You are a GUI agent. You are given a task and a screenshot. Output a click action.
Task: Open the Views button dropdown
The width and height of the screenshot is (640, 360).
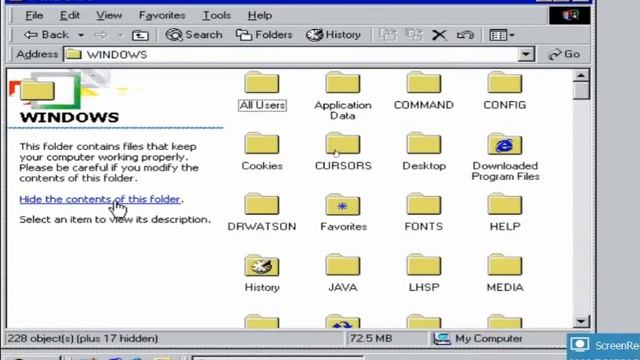pyautogui.click(x=512, y=36)
